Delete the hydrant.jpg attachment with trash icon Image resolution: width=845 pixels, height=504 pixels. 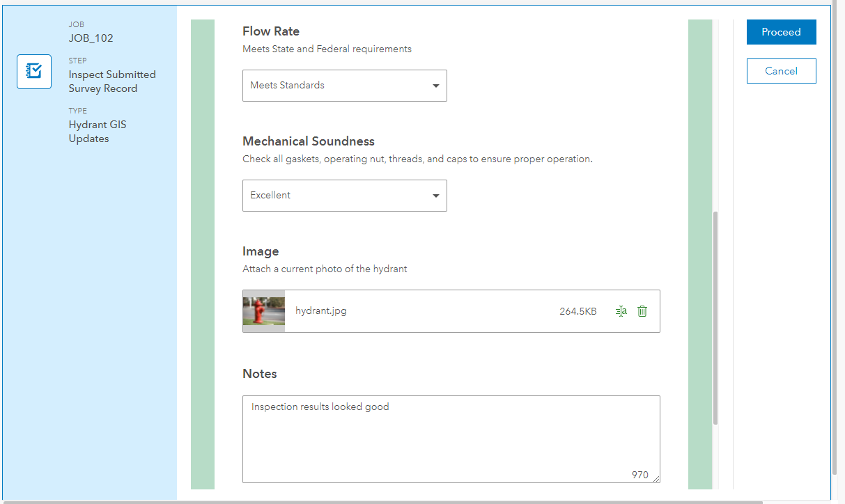[x=642, y=311]
